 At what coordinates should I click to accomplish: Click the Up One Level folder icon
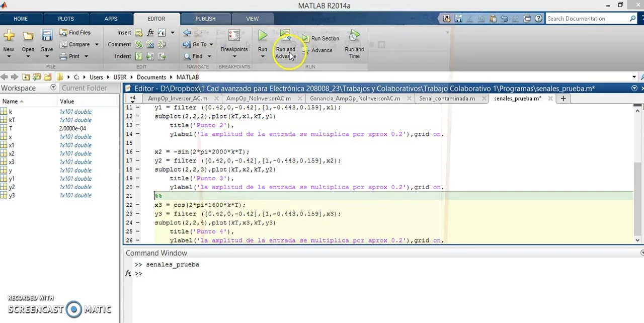(26, 77)
